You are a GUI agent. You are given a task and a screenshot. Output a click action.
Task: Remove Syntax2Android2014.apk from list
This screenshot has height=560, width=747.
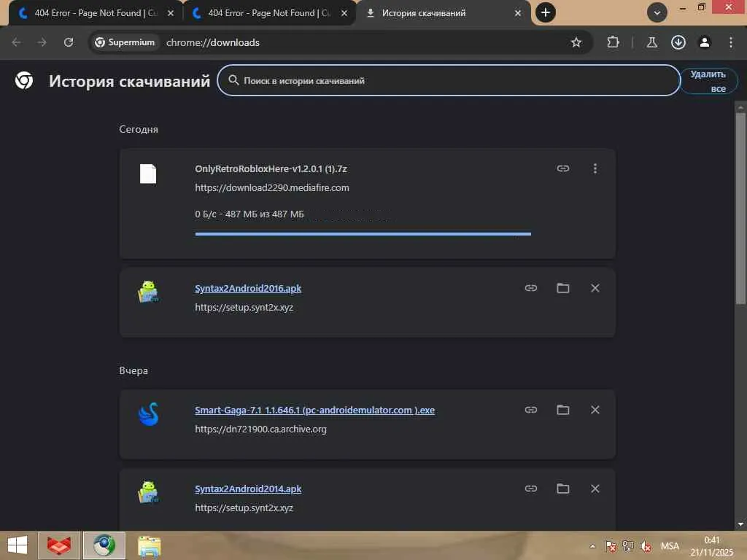(595, 489)
